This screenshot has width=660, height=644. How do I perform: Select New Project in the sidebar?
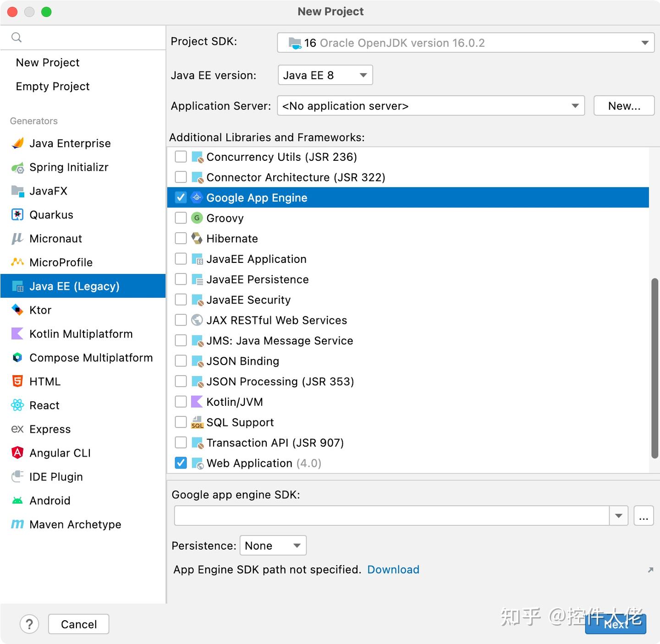coord(47,62)
